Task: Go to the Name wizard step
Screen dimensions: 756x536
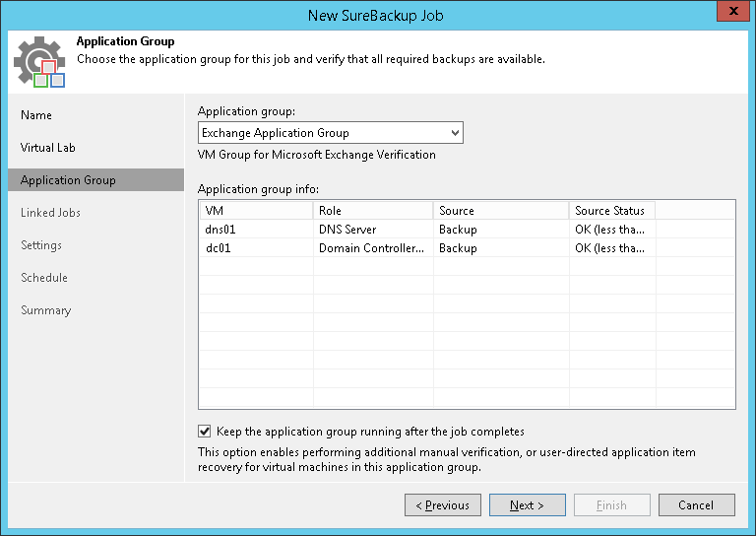Action: pos(36,115)
